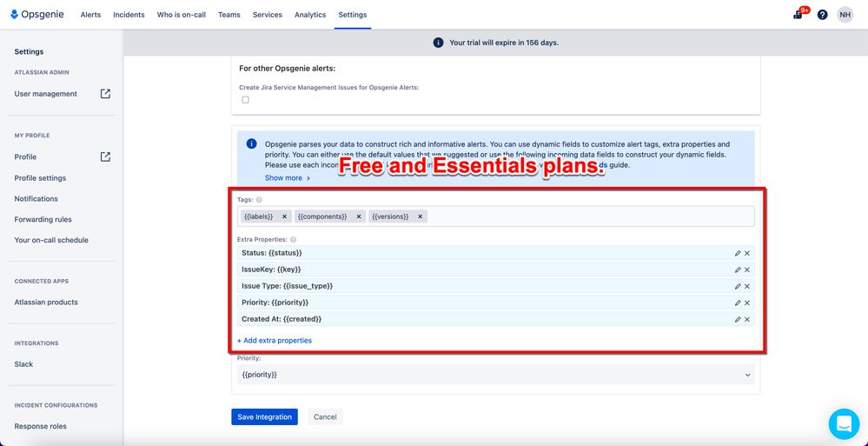Click the Priority: {{priority}} property row
868x446 pixels.
click(495, 303)
